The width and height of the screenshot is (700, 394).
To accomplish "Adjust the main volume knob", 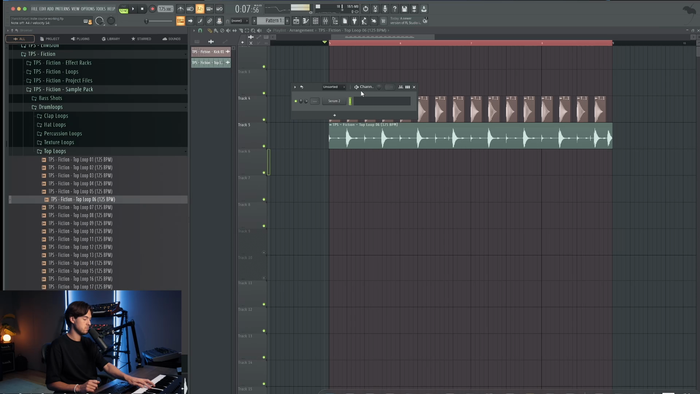I will (x=100, y=21).
